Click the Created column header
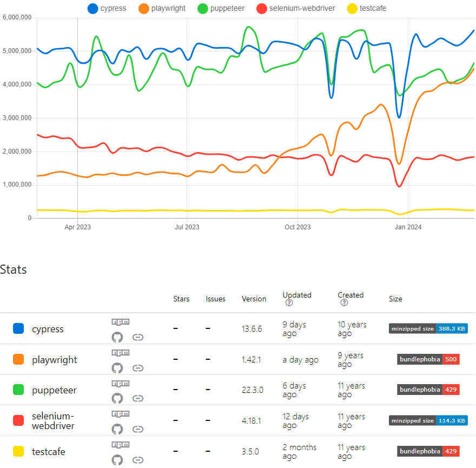This screenshot has width=476, height=468. click(x=351, y=295)
